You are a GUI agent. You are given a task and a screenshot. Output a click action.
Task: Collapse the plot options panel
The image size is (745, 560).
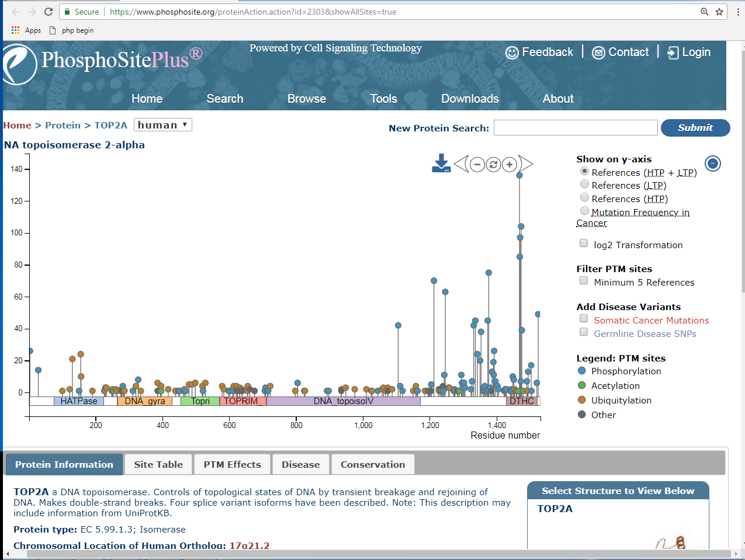712,164
